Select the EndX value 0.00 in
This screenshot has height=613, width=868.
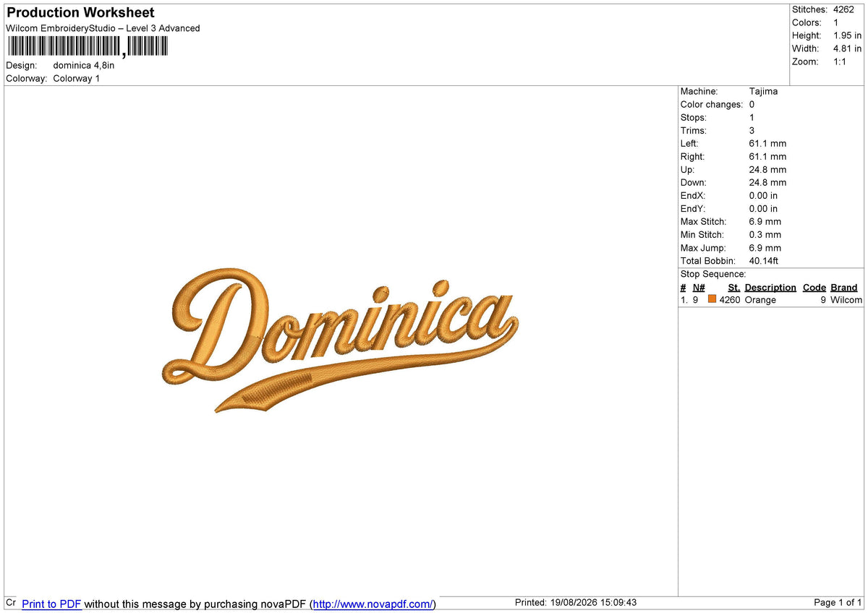(764, 195)
